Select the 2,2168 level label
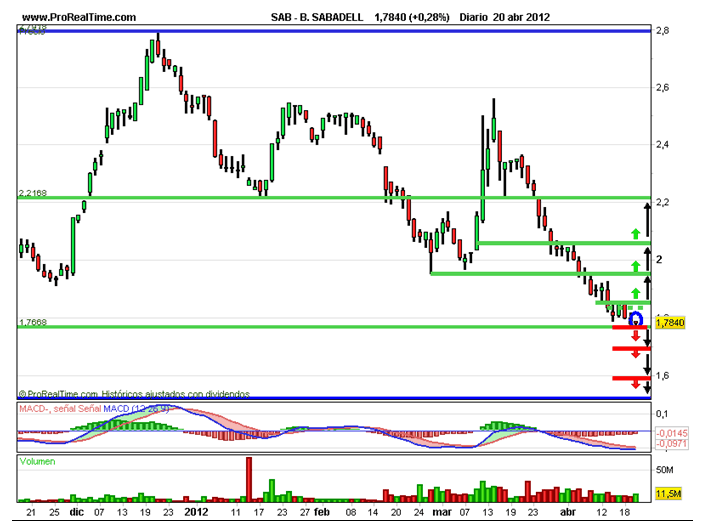Viewport: 707px width, 530px height. [32, 193]
